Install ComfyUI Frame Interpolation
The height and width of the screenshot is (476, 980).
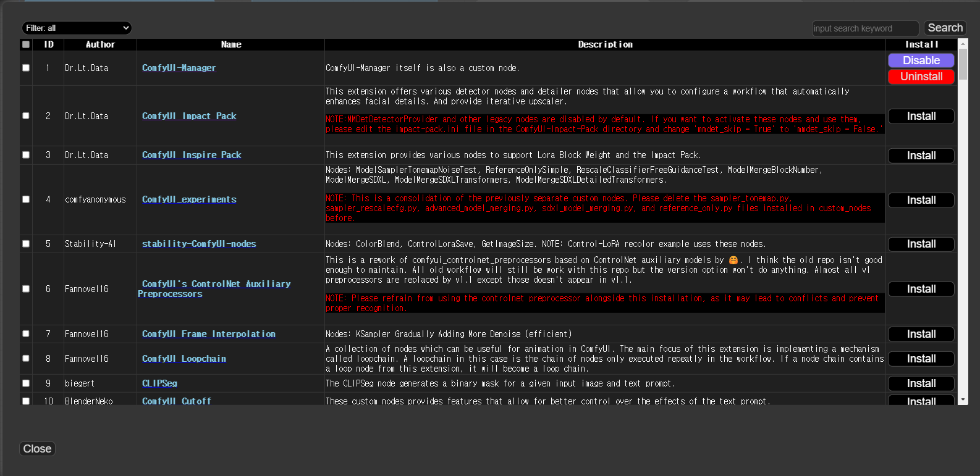pos(921,334)
